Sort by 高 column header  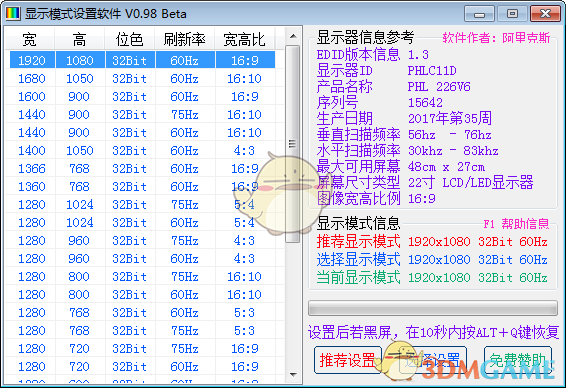pyautogui.click(x=79, y=39)
